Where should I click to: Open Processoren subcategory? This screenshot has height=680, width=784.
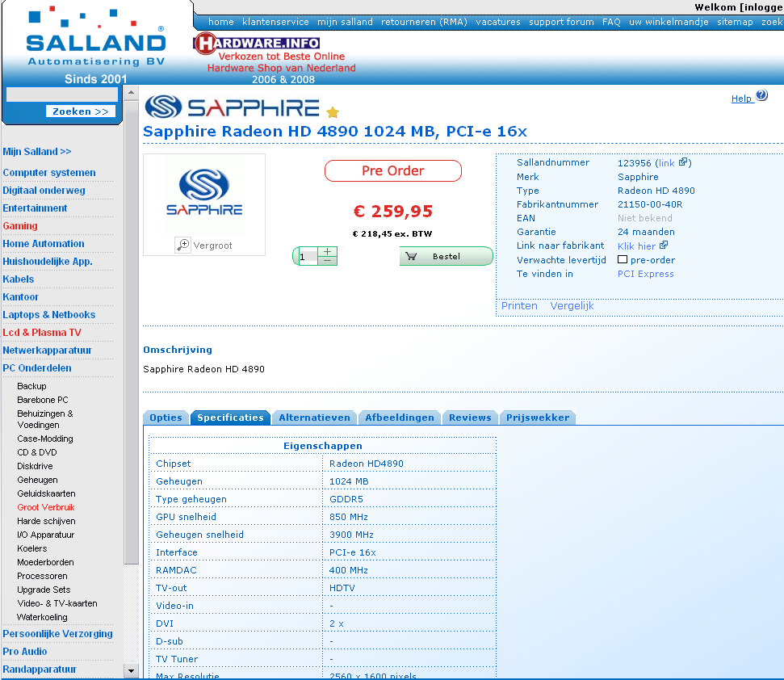[42, 576]
